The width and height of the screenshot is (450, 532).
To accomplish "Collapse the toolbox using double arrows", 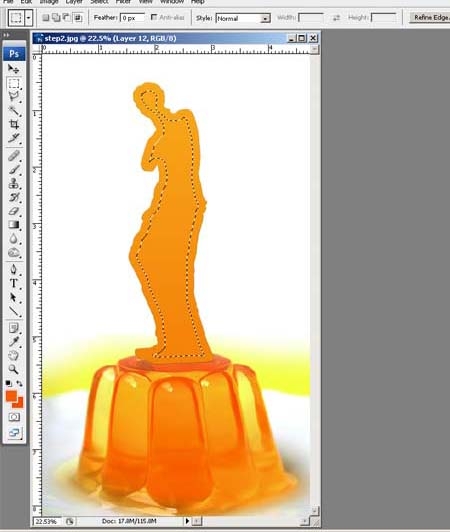I will (6, 35).
